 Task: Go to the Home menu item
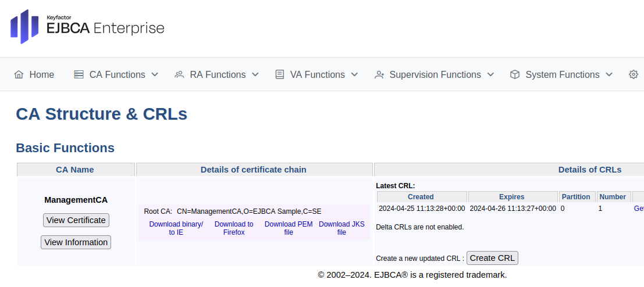pos(41,74)
